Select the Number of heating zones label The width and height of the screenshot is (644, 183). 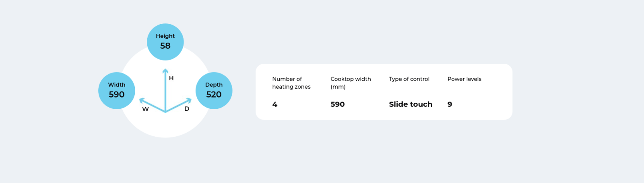(291, 83)
